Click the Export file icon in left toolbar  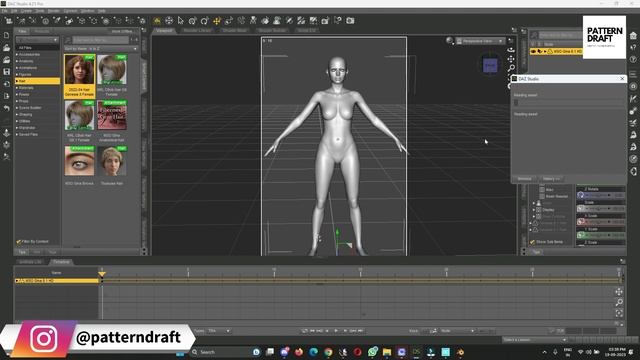[7, 96]
